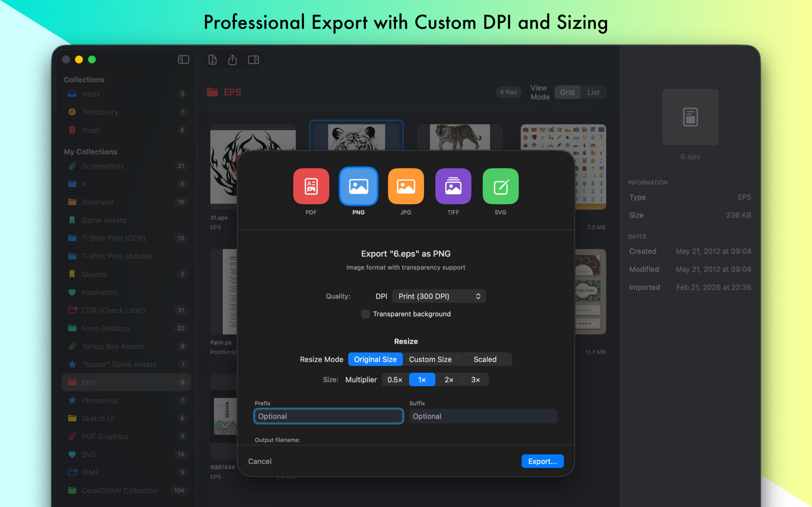Switch to List view mode
Screen dimensions: 812x507
pos(593,92)
